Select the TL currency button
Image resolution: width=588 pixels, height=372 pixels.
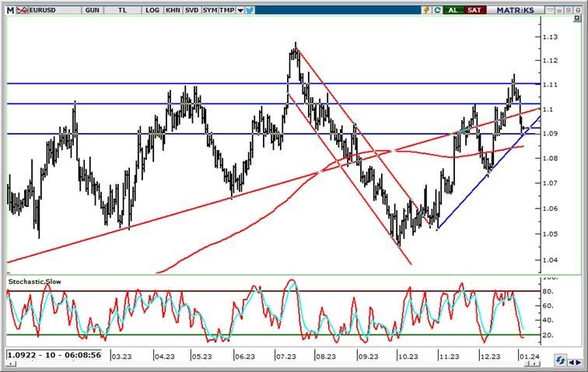tap(122, 10)
